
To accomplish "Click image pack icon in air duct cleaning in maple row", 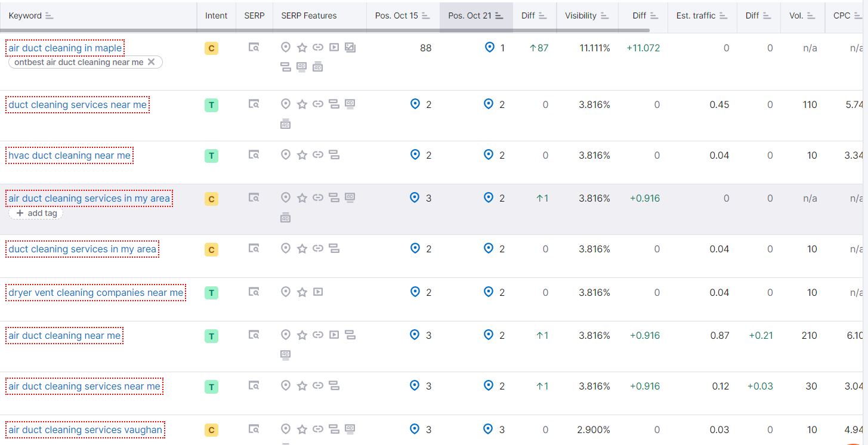I will pos(350,48).
